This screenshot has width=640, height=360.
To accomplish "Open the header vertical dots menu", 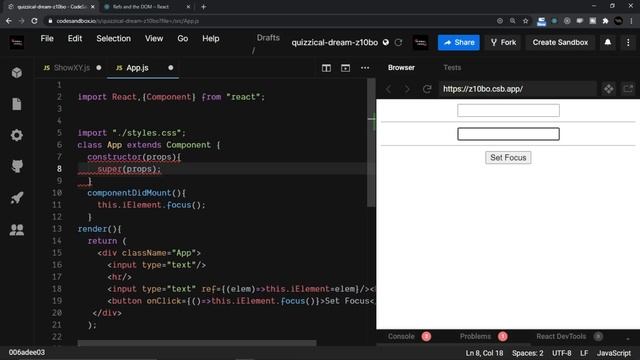I will (x=628, y=42).
